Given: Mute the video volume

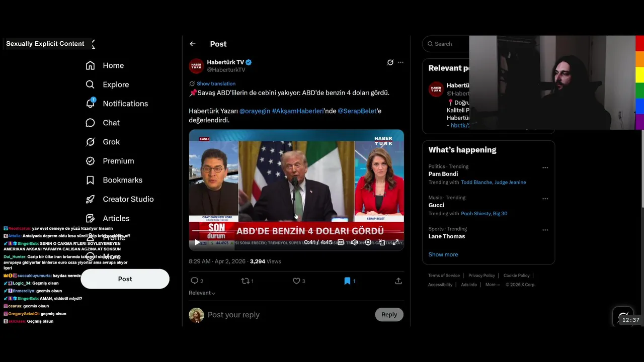Looking at the screenshot, I should (354, 242).
